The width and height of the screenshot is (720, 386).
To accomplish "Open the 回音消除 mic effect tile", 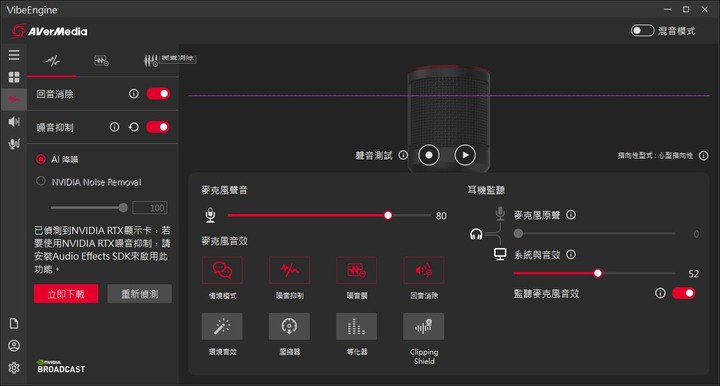I will [x=424, y=270].
